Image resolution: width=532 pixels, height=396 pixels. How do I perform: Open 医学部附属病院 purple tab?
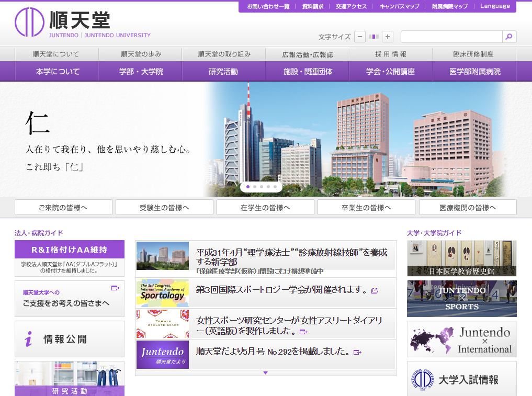474,72
